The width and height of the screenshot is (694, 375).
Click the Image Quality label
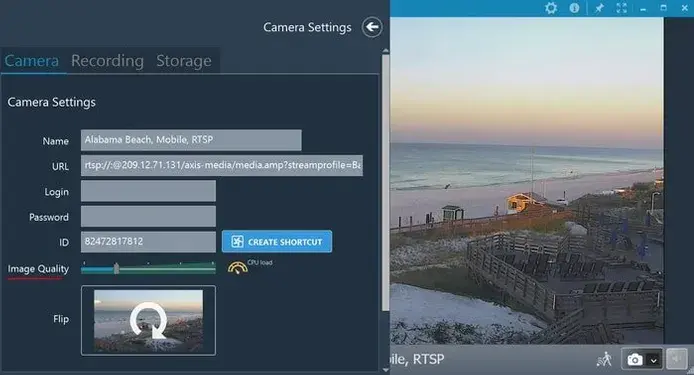click(x=38, y=269)
